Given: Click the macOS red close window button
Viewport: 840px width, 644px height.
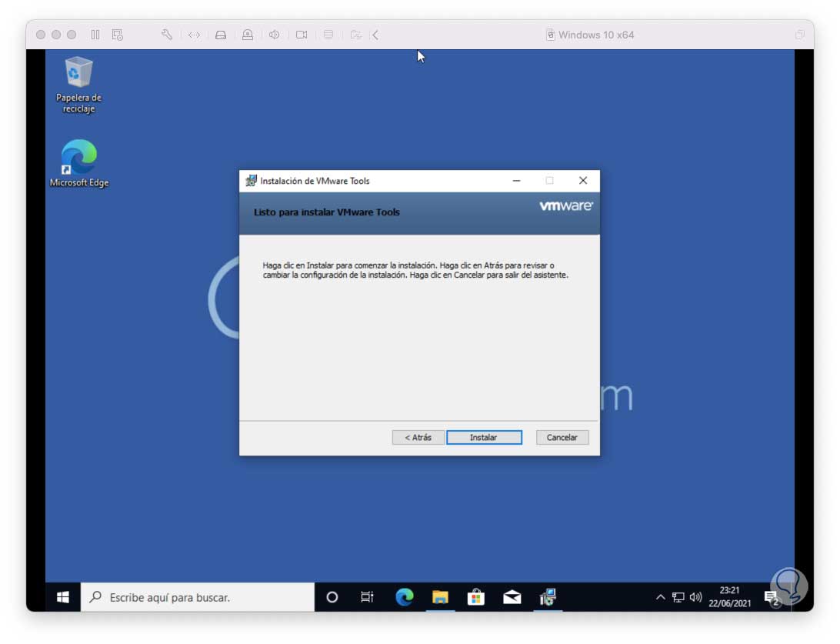Looking at the screenshot, I should [41, 35].
